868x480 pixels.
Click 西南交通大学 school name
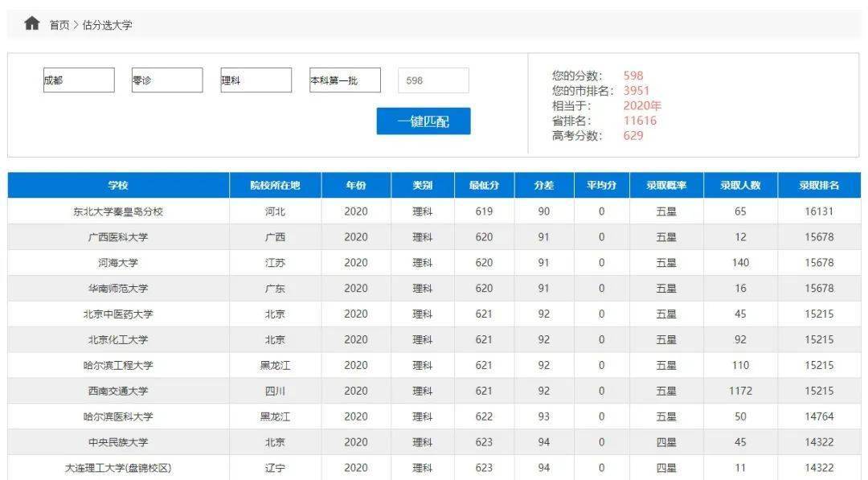[x=118, y=392]
